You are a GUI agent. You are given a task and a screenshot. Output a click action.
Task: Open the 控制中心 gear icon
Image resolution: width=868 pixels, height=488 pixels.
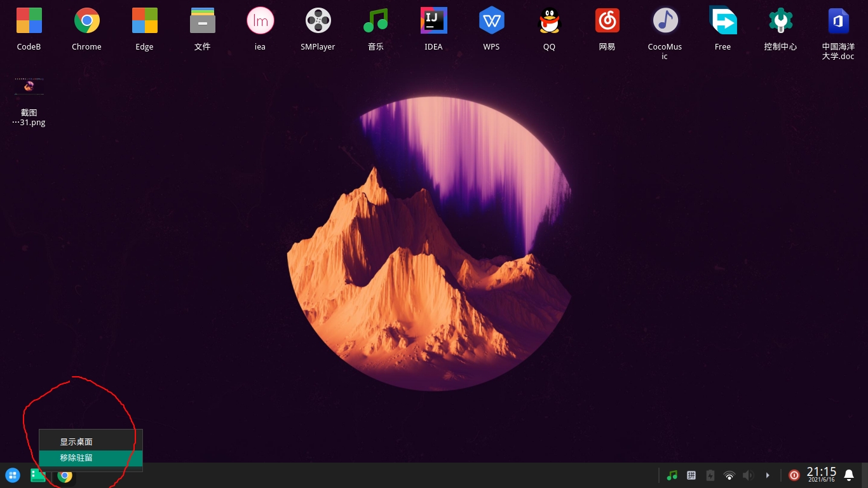780,21
